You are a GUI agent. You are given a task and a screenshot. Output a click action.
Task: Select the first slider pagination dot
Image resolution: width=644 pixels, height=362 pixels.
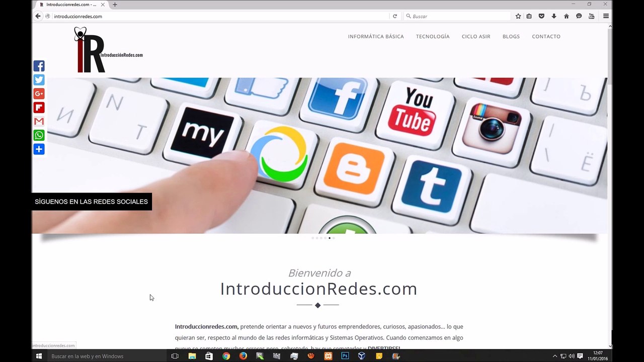tap(313, 238)
